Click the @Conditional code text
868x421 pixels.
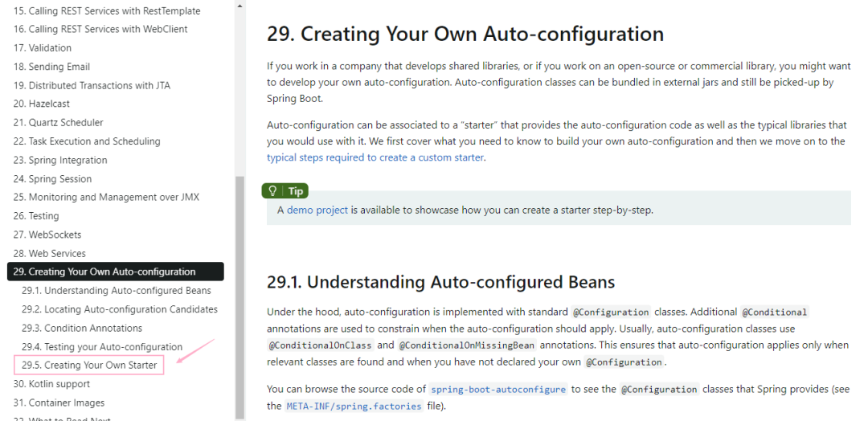tap(775, 312)
